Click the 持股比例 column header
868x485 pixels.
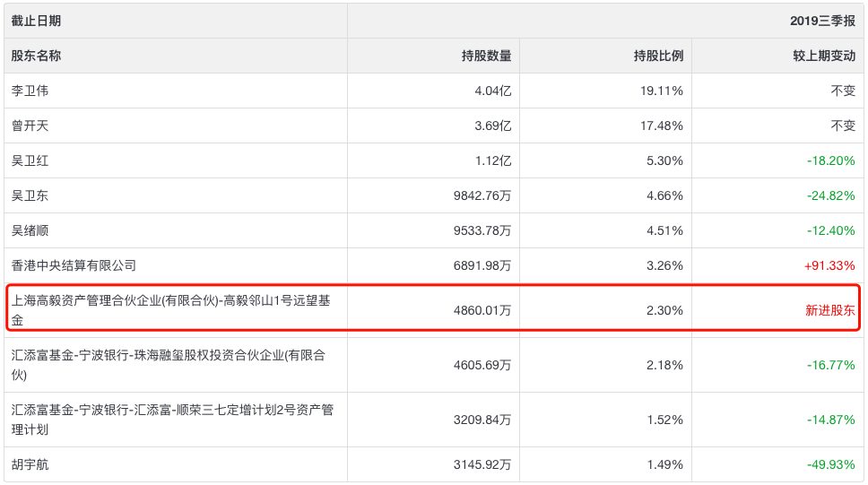click(x=659, y=56)
